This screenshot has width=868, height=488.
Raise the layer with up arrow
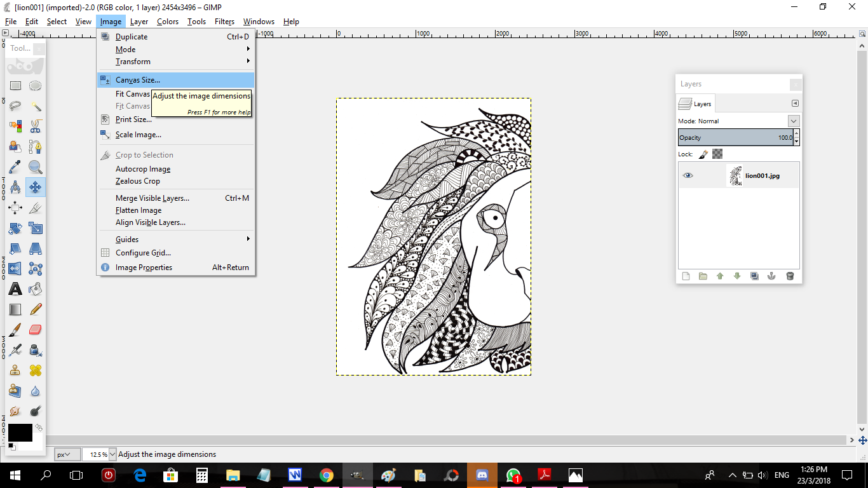click(x=720, y=276)
